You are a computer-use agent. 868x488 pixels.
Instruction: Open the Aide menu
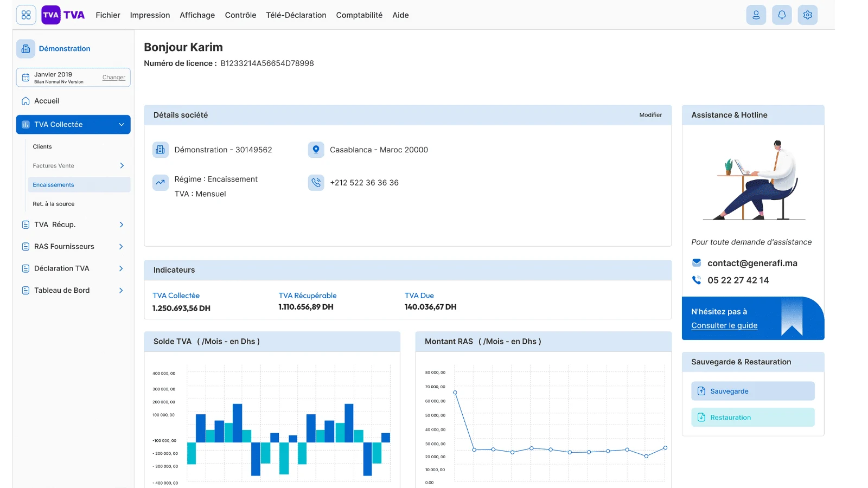pos(400,15)
